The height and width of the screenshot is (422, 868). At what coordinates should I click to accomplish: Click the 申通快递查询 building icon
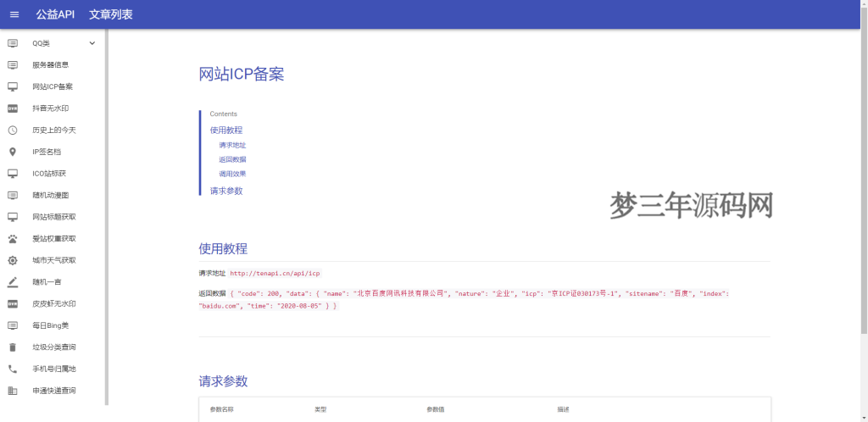click(13, 391)
